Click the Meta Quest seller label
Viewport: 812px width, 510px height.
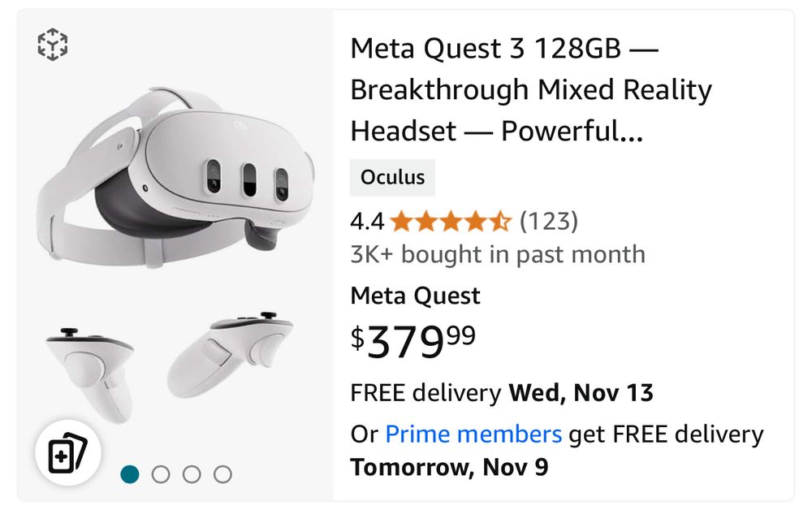coord(415,296)
